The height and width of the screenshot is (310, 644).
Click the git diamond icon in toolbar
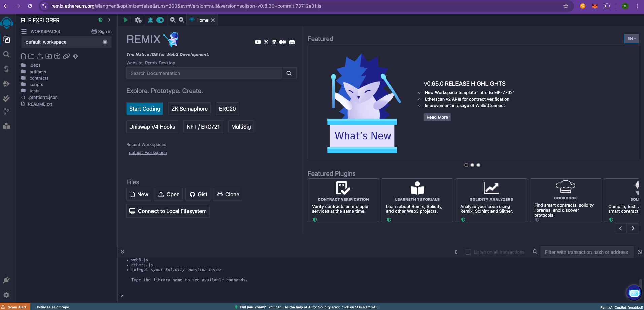pos(76,56)
